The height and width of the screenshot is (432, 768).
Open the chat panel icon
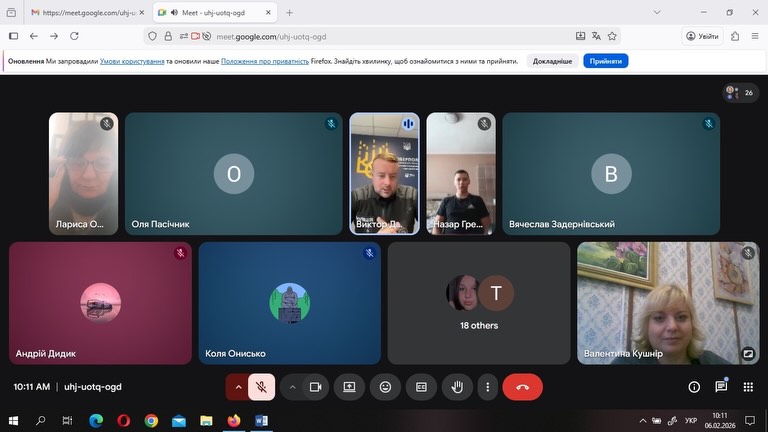coord(721,387)
